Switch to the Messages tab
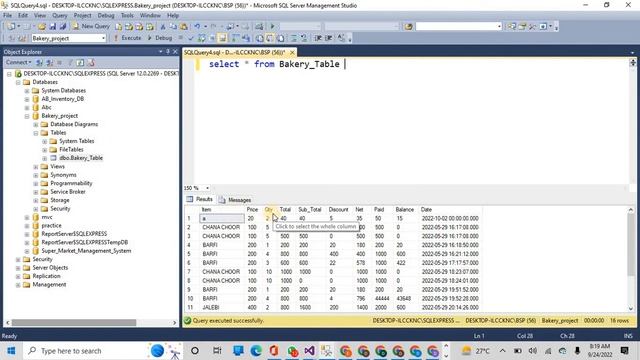Screen dimensions: 640x360 tap(235, 200)
